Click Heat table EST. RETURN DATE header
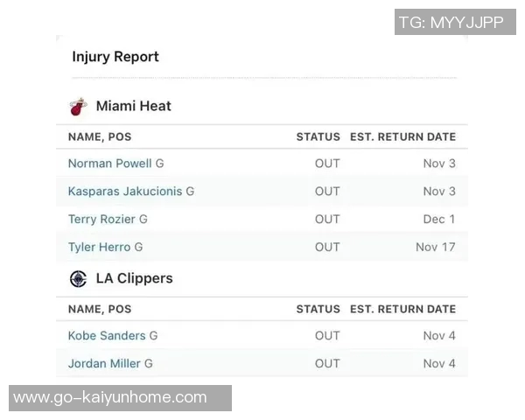Screen dimensions: 525x420 (402, 137)
